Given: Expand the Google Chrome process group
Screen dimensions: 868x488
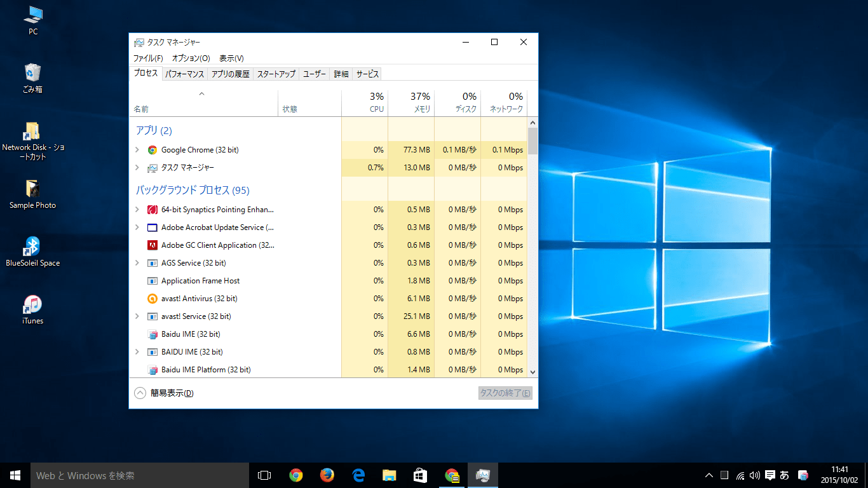Looking at the screenshot, I should [x=137, y=150].
